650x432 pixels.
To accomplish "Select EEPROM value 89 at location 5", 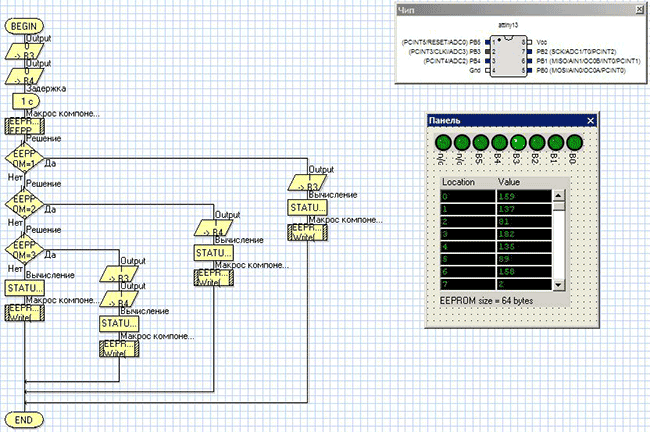I will (524, 259).
